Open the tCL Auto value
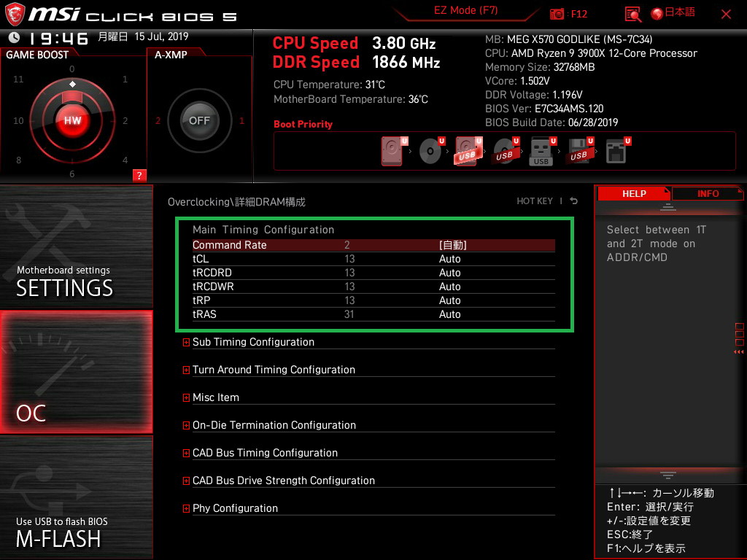 point(449,259)
